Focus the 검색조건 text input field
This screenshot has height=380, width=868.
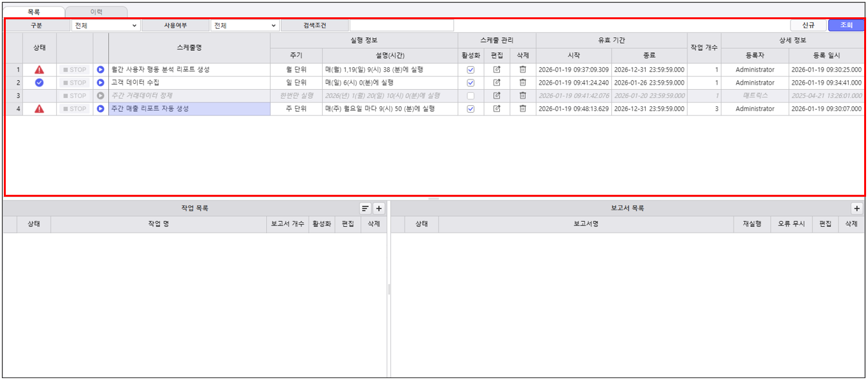click(401, 26)
